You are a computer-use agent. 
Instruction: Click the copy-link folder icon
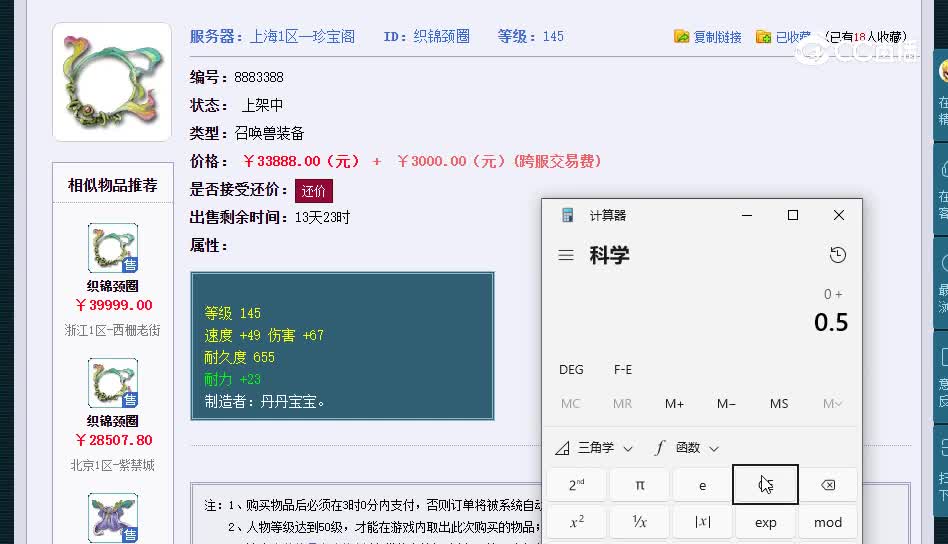tap(681, 36)
